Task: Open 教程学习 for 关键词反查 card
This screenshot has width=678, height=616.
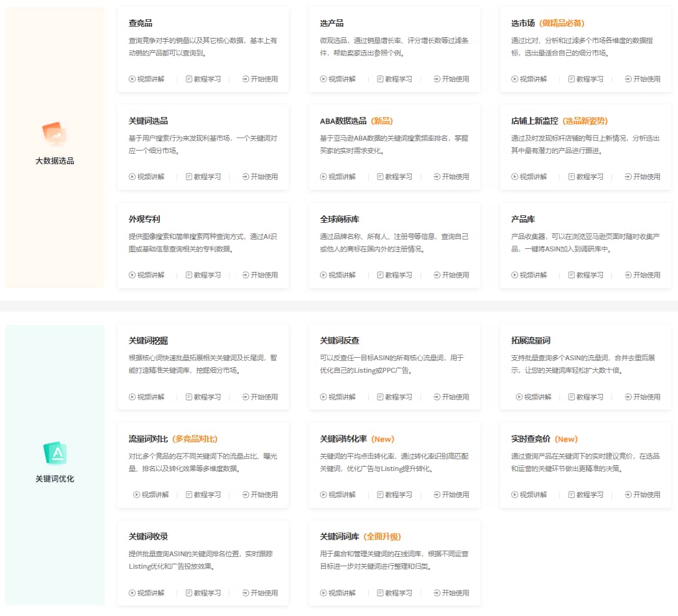Action: [394, 397]
